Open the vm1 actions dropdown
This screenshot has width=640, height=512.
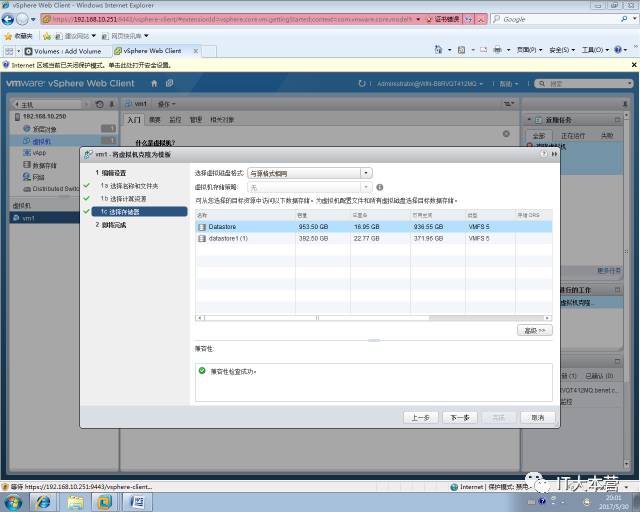[167, 105]
